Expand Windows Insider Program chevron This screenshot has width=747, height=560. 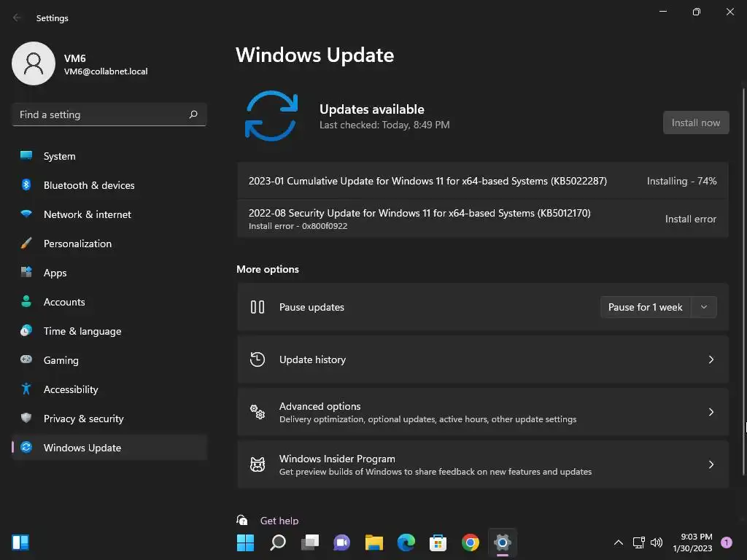(x=711, y=464)
